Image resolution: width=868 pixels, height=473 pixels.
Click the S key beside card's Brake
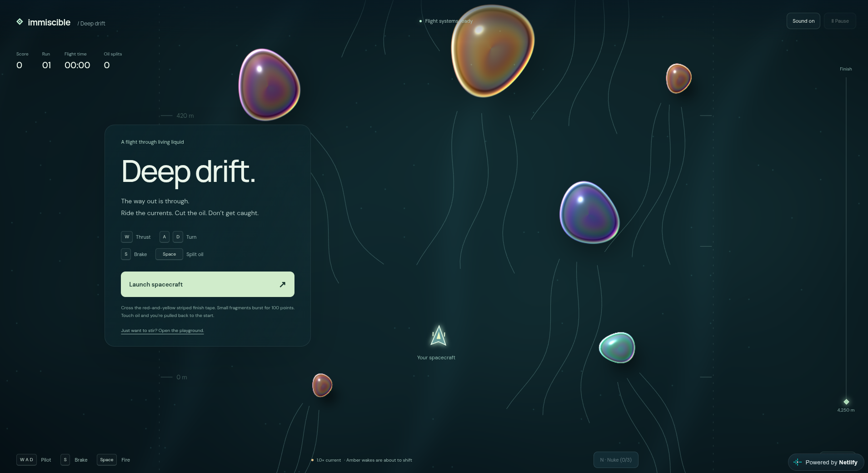(x=126, y=254)
